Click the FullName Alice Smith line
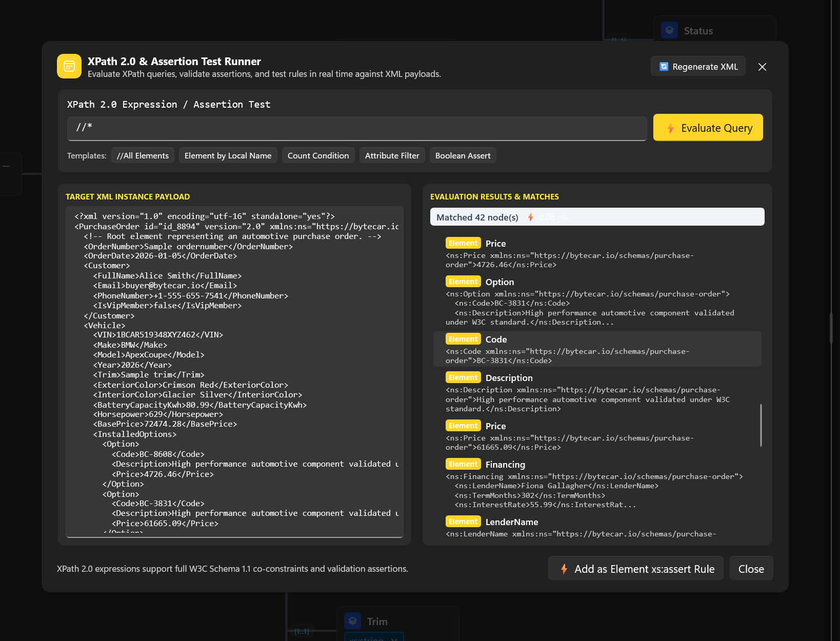The height and width of the screenshot is (641, 840). pos(167,276)
